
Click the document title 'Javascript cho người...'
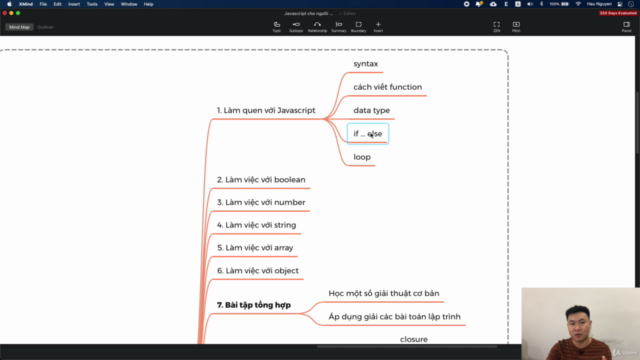[x=309, y=13]
